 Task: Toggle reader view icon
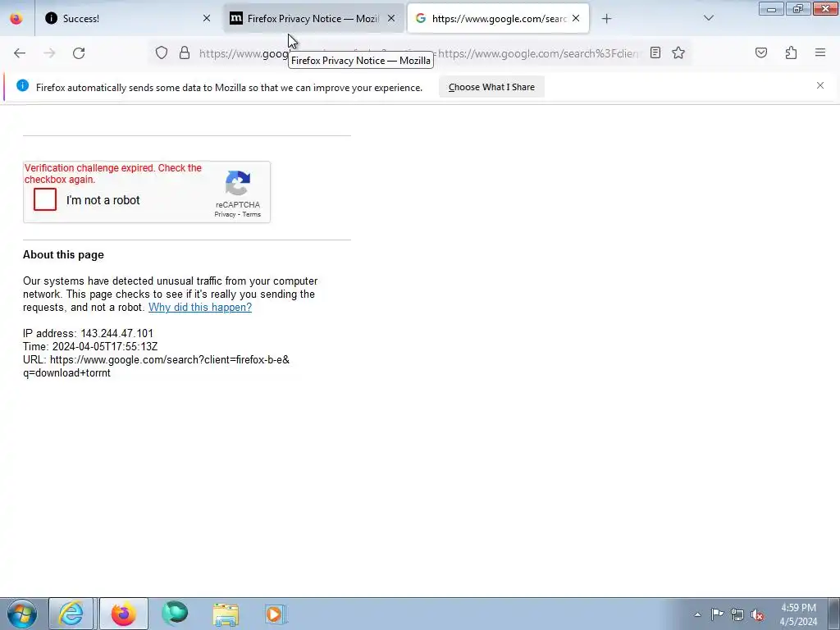[x=655, y=52]
